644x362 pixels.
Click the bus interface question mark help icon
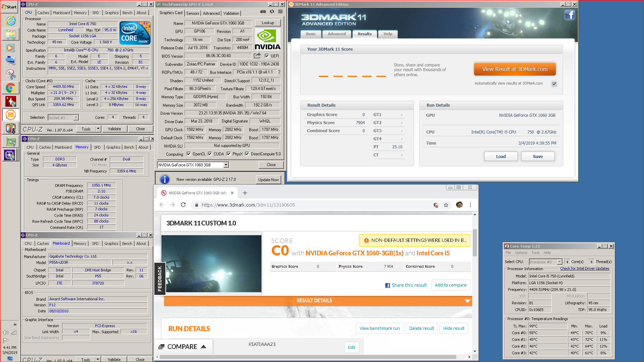pyautogui.click(x=279, y=72)
